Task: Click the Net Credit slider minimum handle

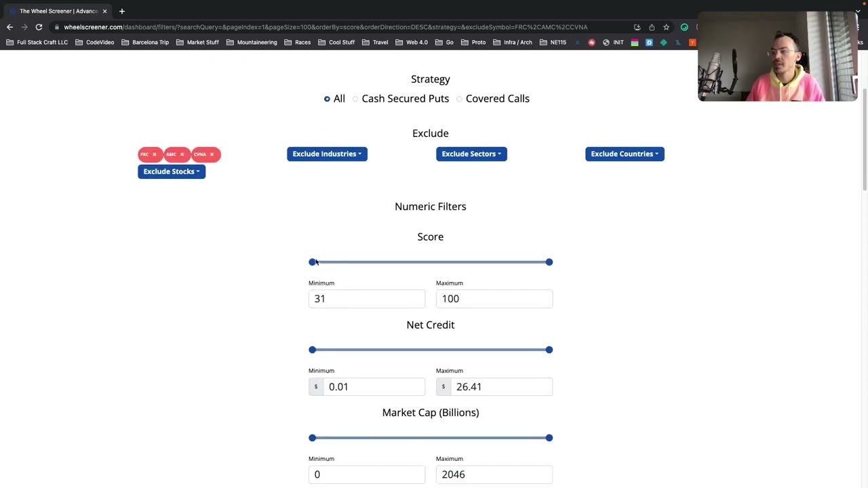Action: [x=312, y=350]
